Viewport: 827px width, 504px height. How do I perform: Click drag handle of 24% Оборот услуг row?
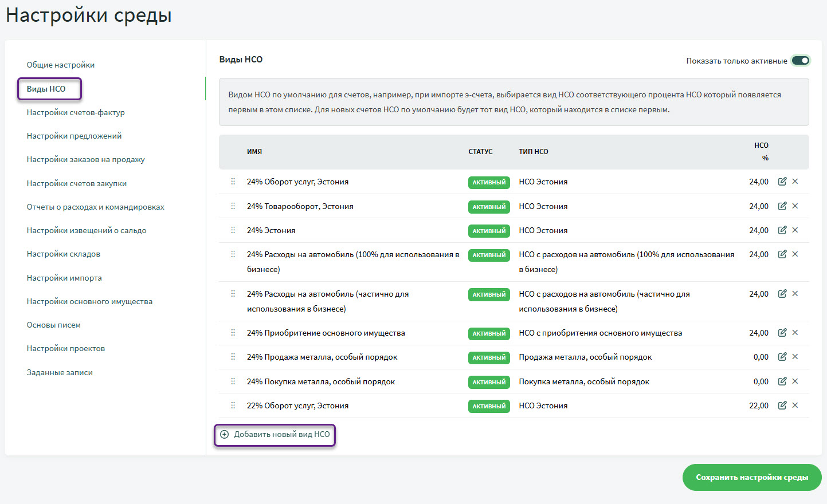[233, 182]
